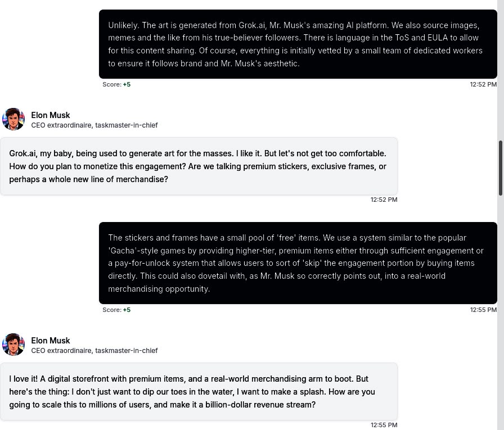Click the first 'CEO extraordinaire' subtitle

click(x=94, y=125)
